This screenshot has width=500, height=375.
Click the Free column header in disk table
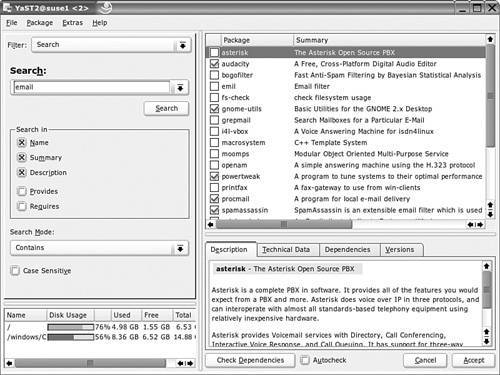point(157,315)
